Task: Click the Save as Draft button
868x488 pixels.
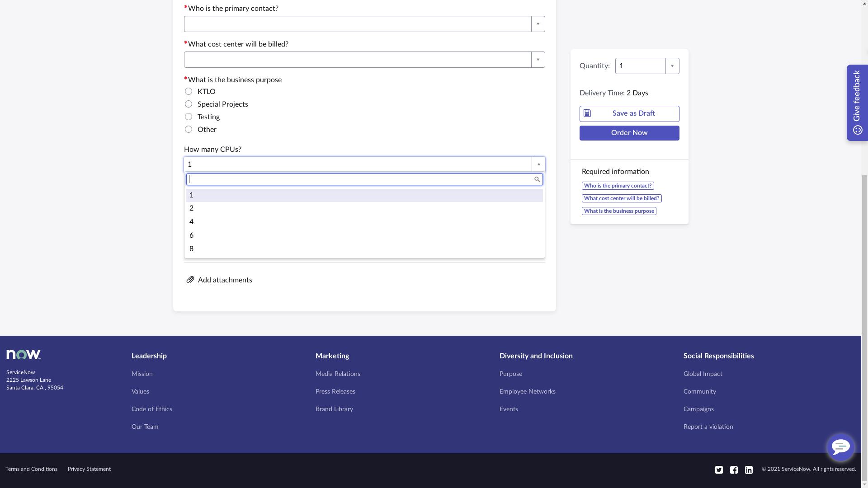Action: click(x=629, y=113)
